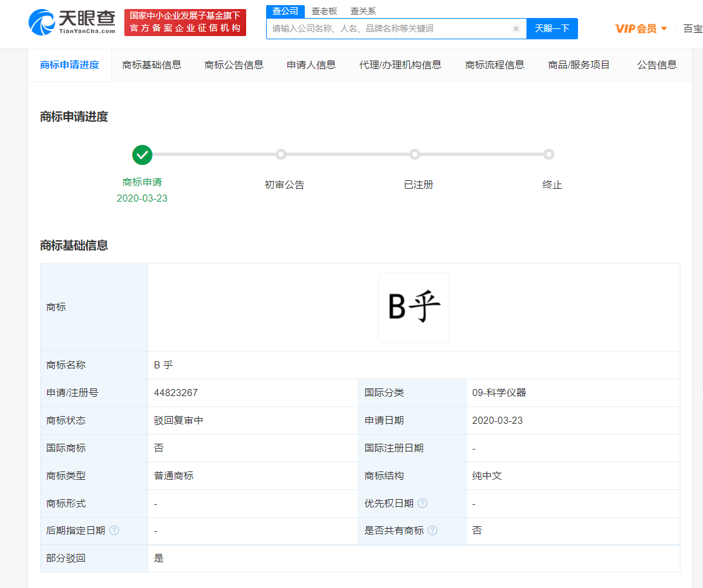Open help icon next to 优先权日期
This screenshot has height=588, width=703.
tap(422, 503)
